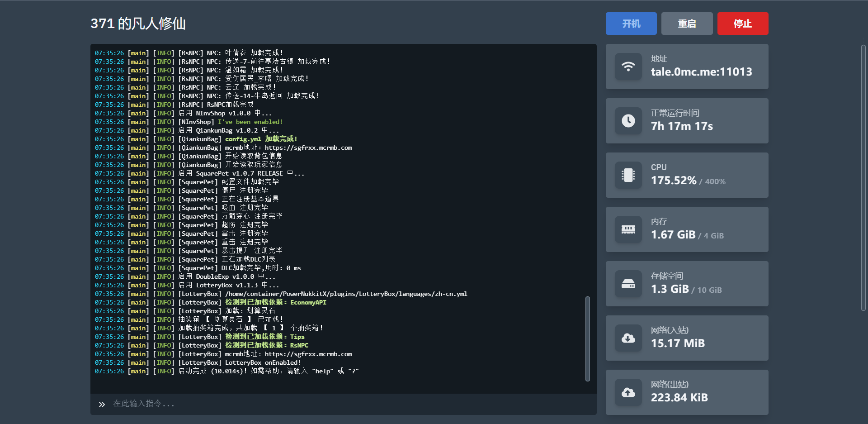The image size is (868, 424).
Task: Click the uptime 7h 17m 17s card
Action: (687, 121)
